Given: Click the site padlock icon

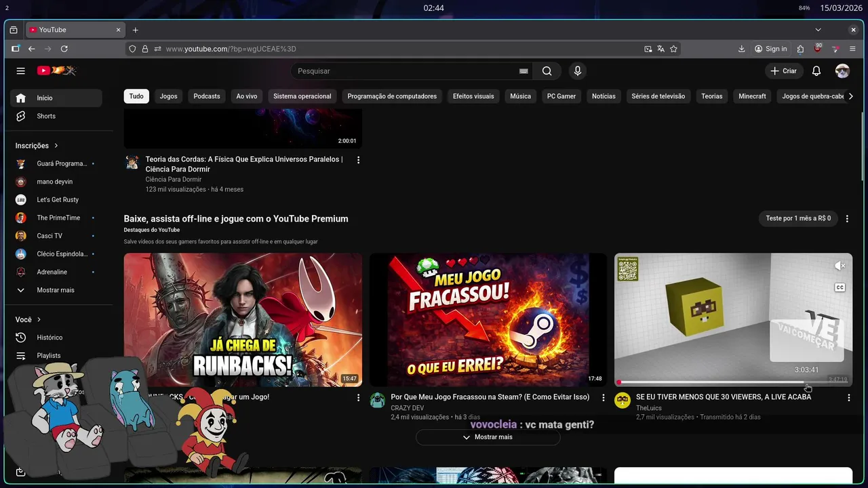Looking at the screenshot, I should 145,49.
